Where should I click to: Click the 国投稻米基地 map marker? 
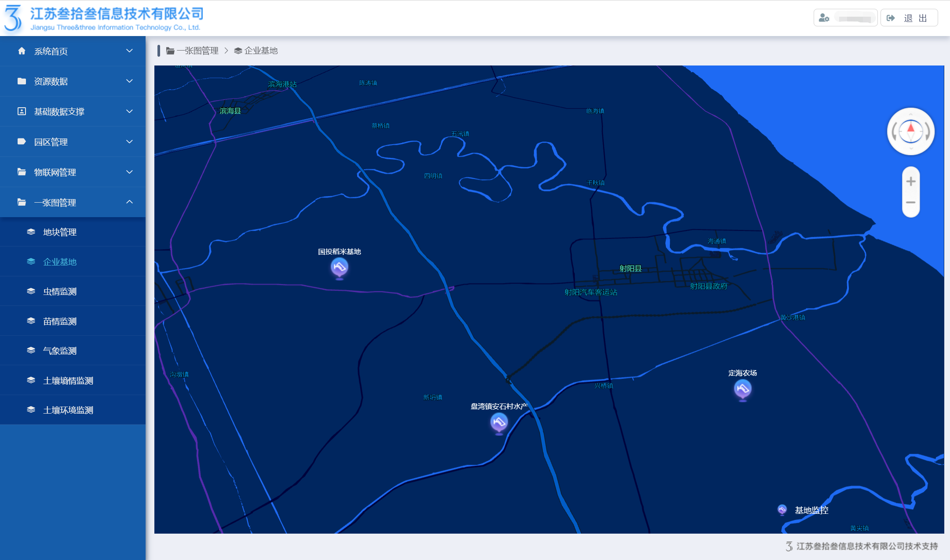[339, 267]
